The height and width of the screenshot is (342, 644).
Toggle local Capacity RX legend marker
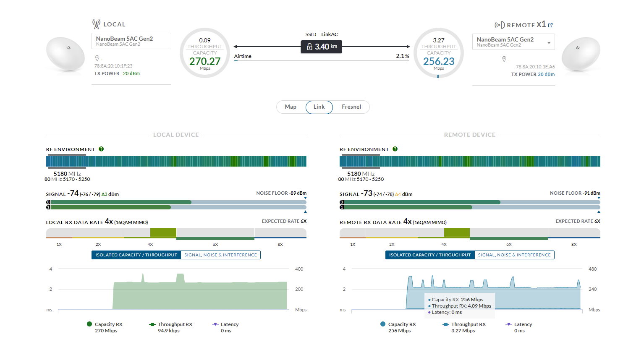coord(89,324)
